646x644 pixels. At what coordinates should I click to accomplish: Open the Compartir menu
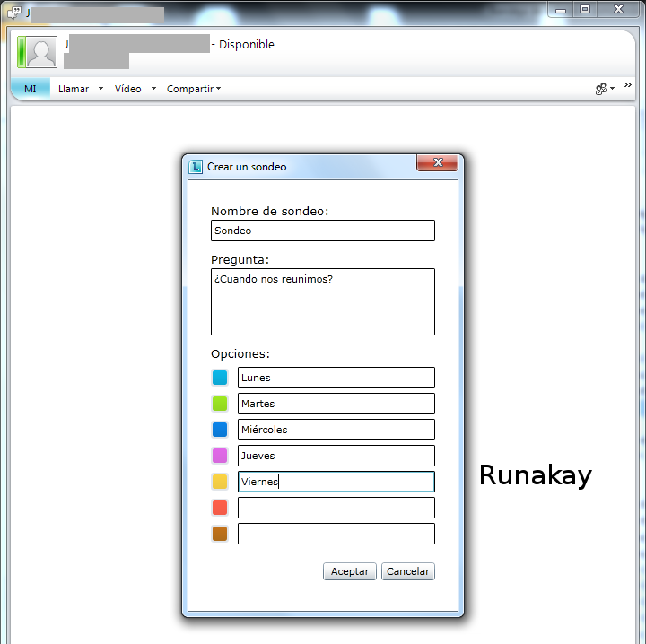click(x=194, y=89)
